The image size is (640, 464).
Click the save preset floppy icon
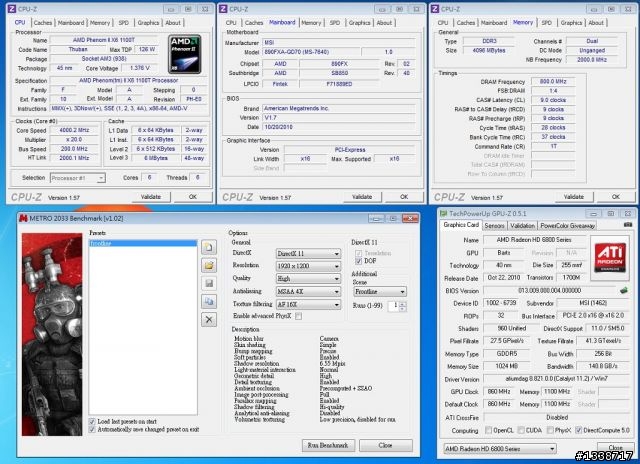tap(209, 283)
